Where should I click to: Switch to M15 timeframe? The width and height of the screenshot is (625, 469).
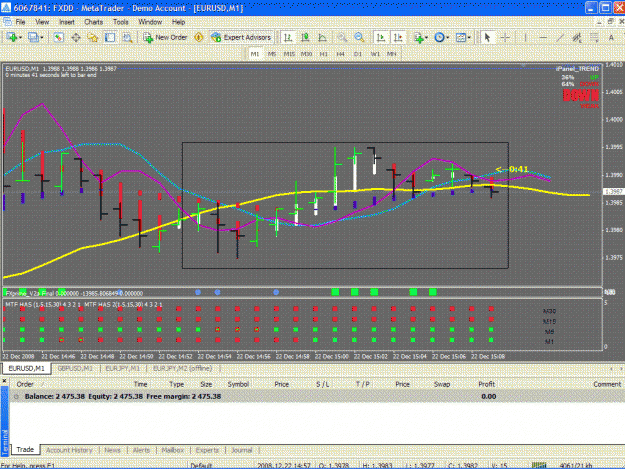coord(289,54)
